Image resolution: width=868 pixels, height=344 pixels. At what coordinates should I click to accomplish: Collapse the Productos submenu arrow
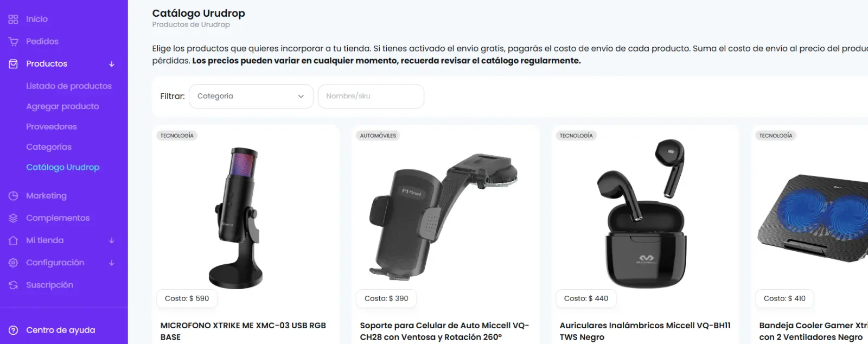click(112, 64)
